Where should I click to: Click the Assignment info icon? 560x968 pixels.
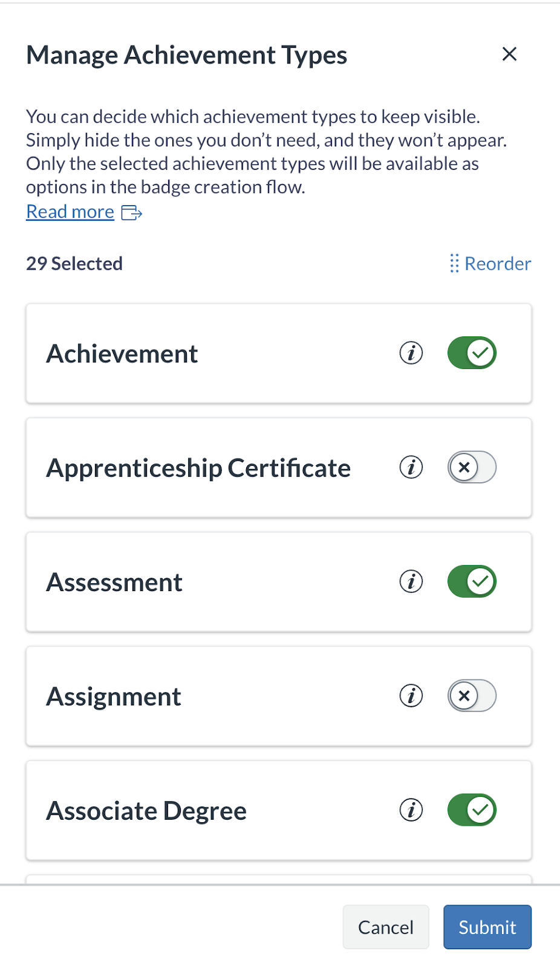click(x=411, y=696)
